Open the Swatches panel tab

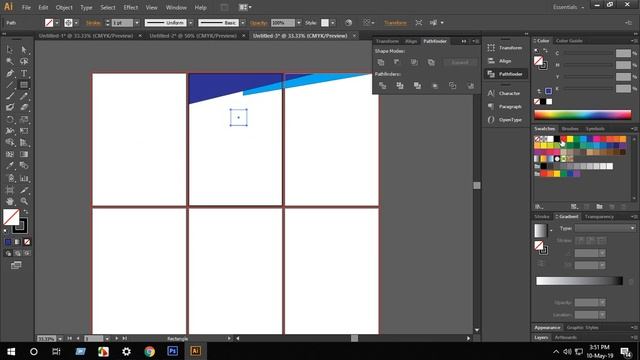pos(545,129)
